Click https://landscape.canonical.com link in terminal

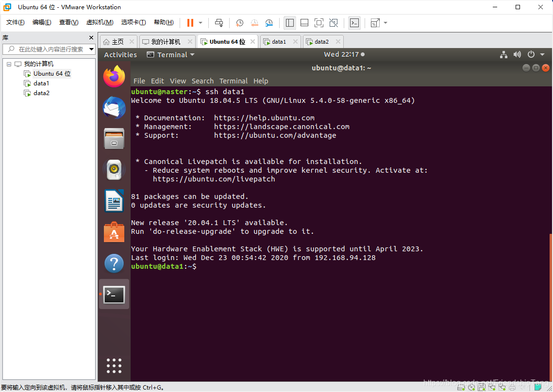[x=282, y=127]
